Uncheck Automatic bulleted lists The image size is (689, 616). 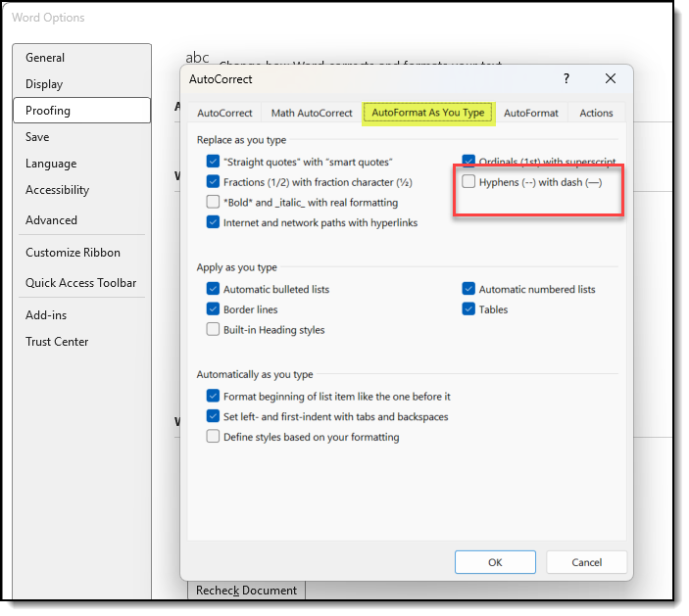pos(214,290)
